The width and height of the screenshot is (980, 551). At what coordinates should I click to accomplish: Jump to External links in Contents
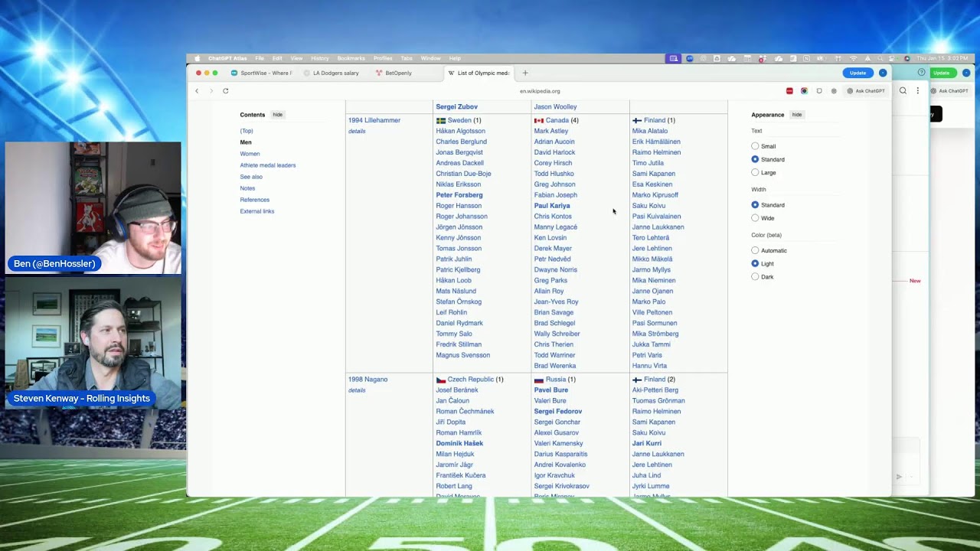click(256, 211)
